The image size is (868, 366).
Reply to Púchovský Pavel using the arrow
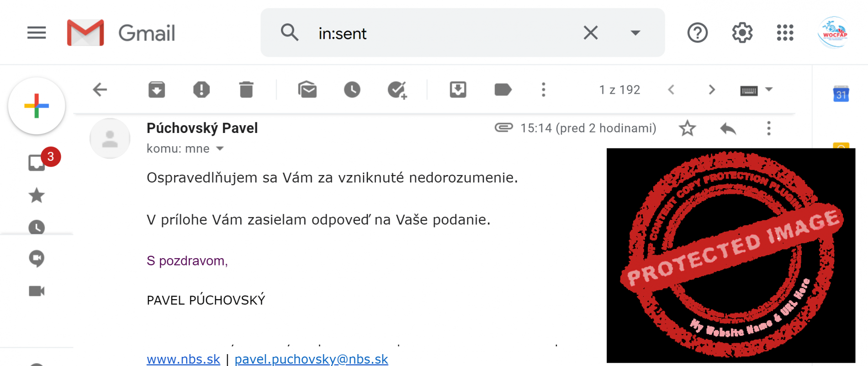pos(728,128)
